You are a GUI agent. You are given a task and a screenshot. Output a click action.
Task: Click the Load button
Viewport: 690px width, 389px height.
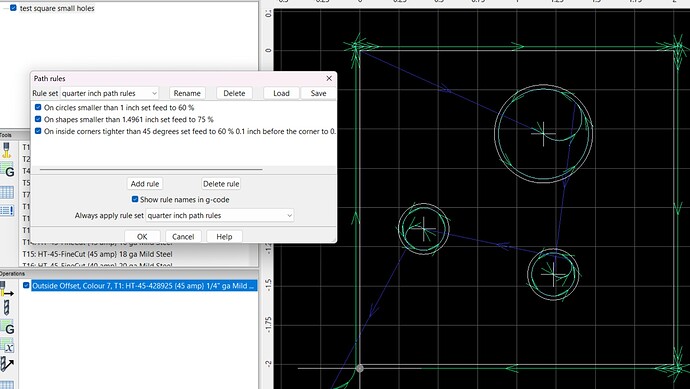click(281, 93)
